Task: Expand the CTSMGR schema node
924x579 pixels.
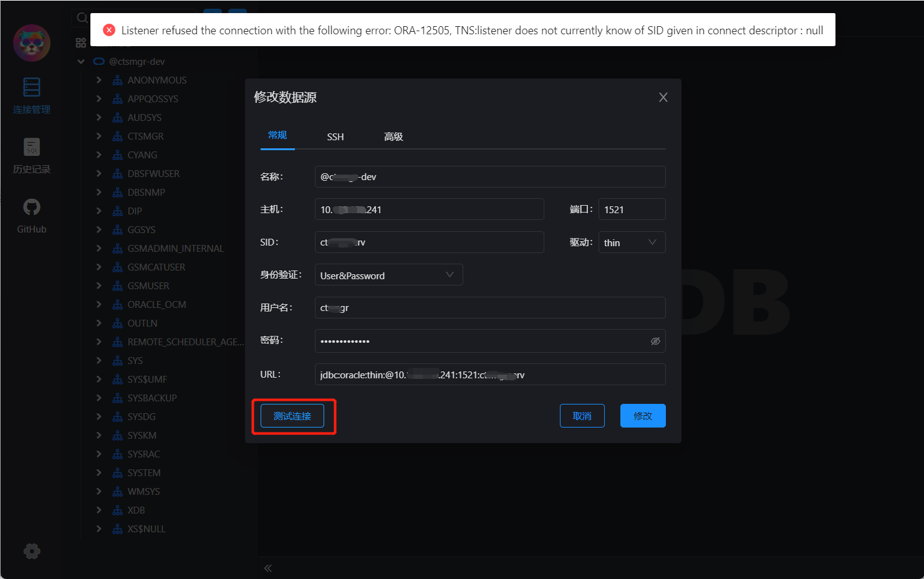Action: (x=99, y=136)
